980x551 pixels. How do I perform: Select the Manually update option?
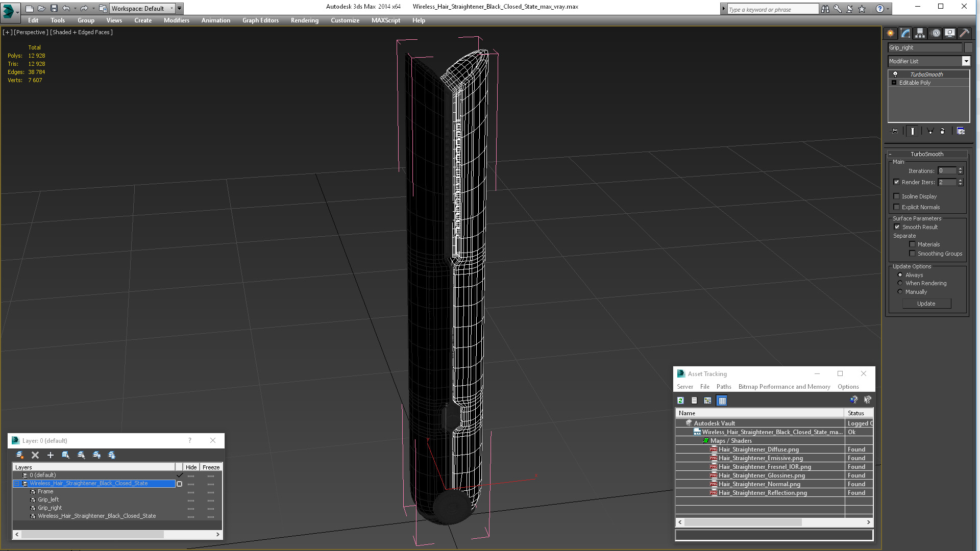pos(900,292)
